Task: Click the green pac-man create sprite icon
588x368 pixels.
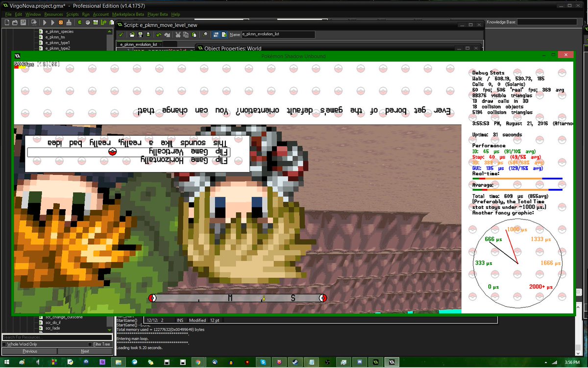Action: (x=80, y=22)
